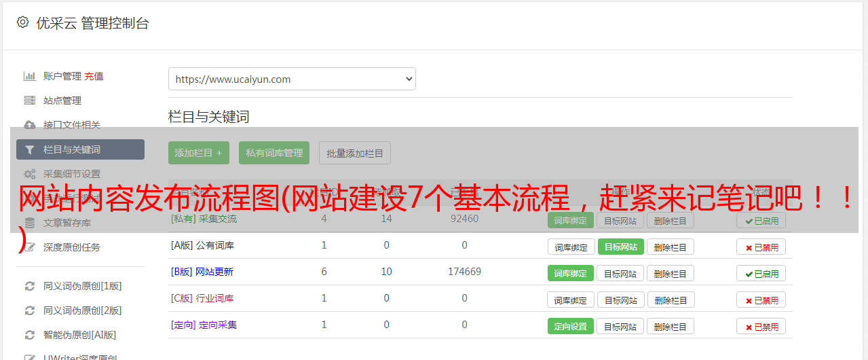Viewport: 868px width, 360px height.
Task: Toggle 已启用 status of 采集交流
Action: coord(761,220)
